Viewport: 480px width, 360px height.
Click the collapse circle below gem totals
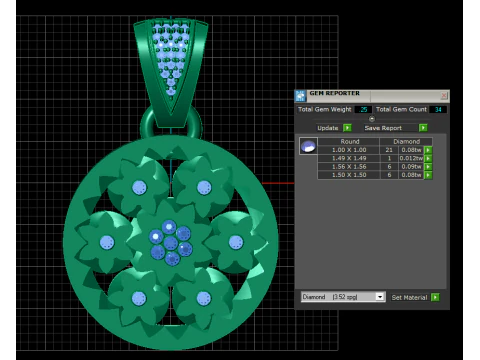[372, 119]
